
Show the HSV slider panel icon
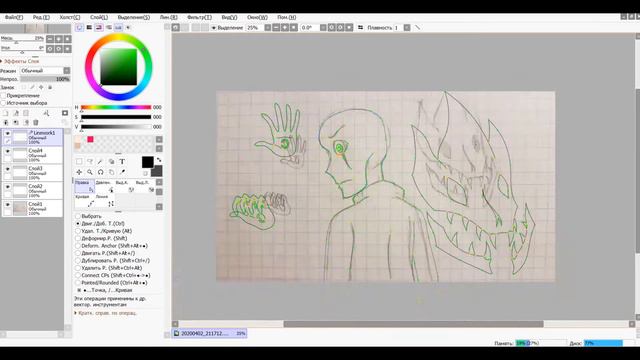[99, 27]
